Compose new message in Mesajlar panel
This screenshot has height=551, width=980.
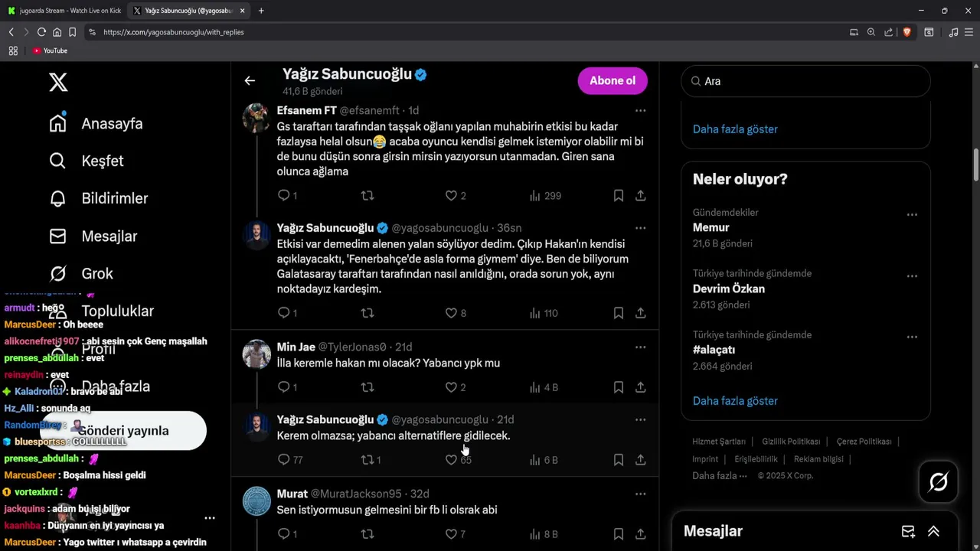pyautogui.click(x=908, y=531)
